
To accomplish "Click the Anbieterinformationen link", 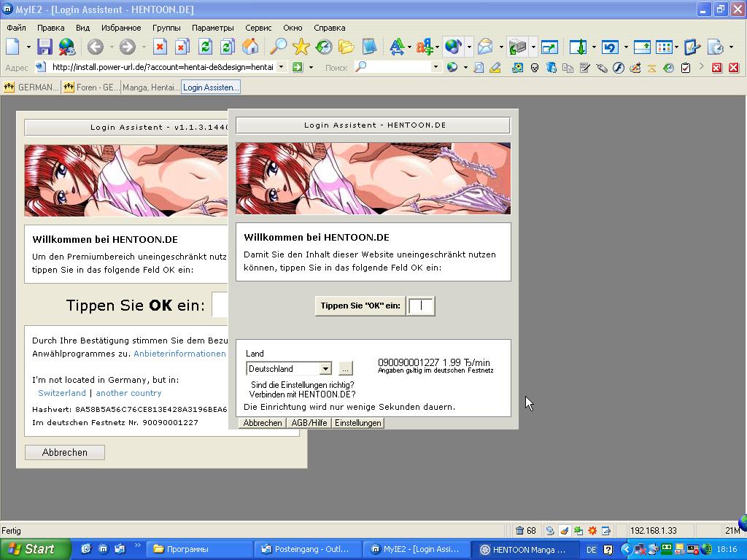I will tap(179, 354).
